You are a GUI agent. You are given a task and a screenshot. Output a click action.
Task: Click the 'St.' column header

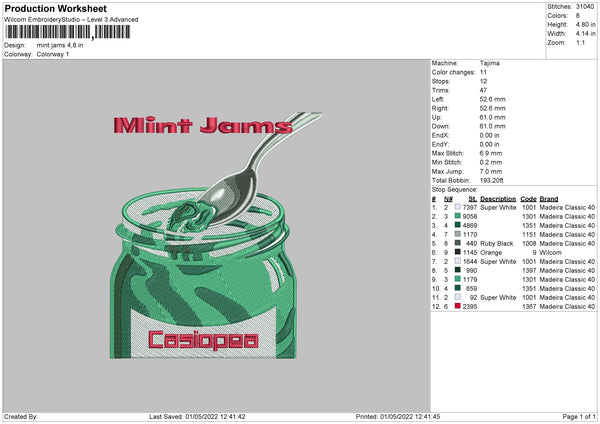coord(473,199)
